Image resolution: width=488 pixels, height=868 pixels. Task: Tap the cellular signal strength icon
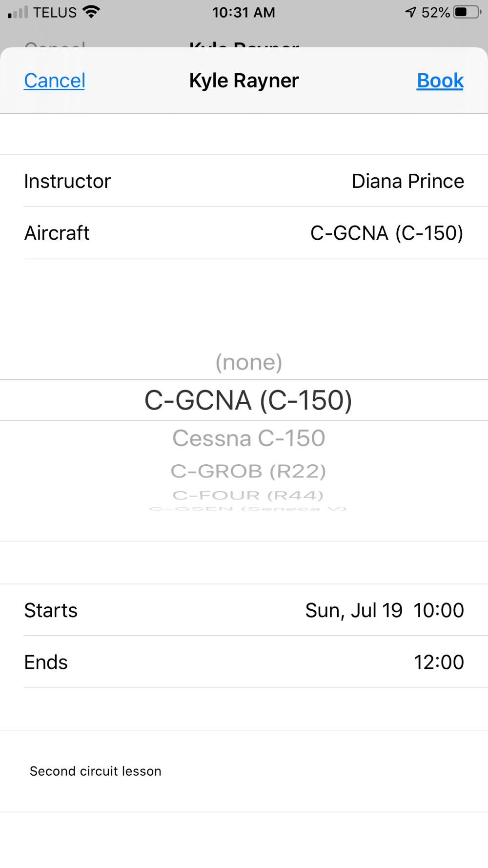pos(18,12)
